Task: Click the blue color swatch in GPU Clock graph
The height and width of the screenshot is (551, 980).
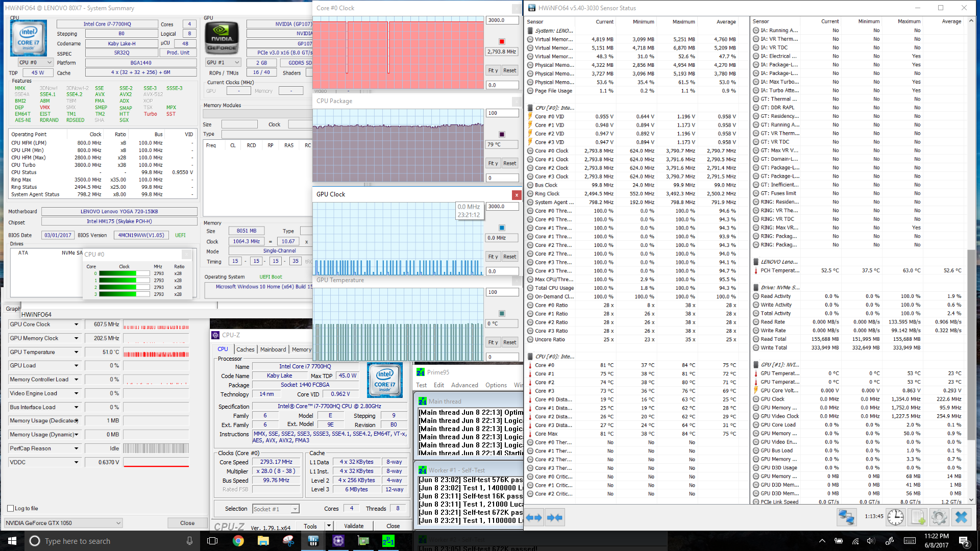Action: pos(502,228)
